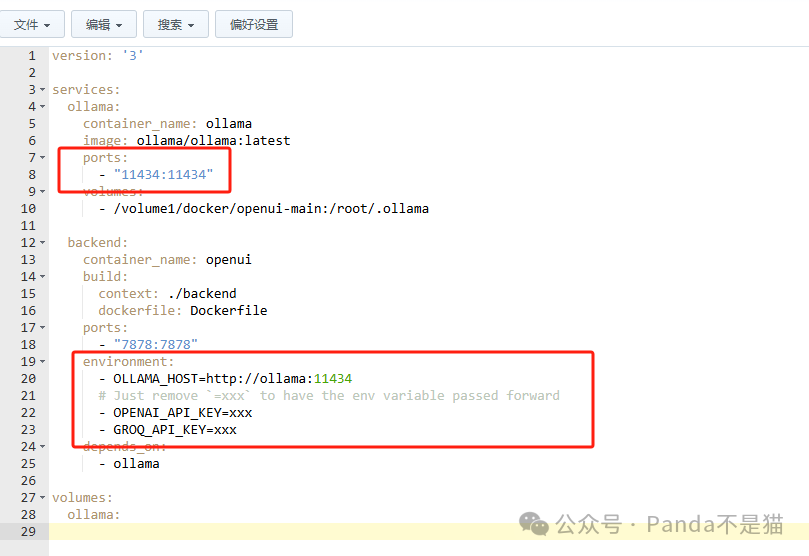Click the version: '3' text on line 1
The image size is (809, 556).
(98, 56)
